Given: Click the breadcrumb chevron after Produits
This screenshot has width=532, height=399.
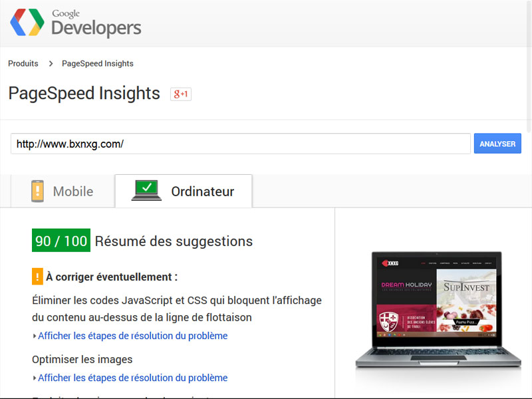Looking at the screenshot, I should click(x=51, y=63).
